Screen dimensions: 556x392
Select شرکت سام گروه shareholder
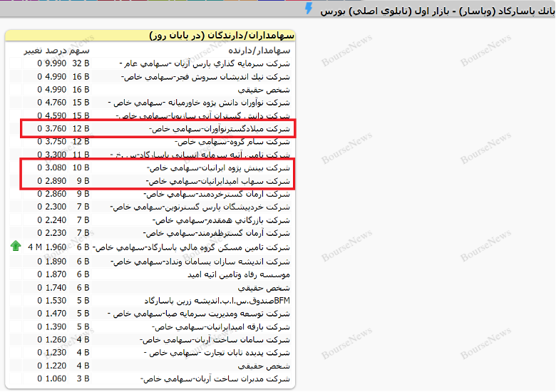pyautogui.click(x=232, y=142)
